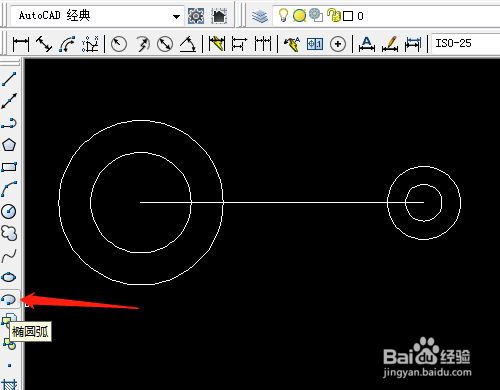
Task: Open the ISO-25 dimension style combo box
Action: (466, 43)
